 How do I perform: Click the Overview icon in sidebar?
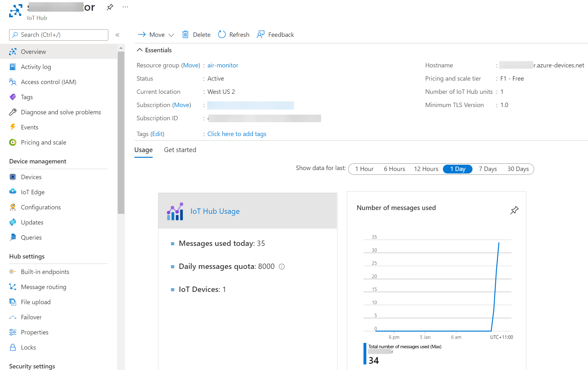(13, 52)
